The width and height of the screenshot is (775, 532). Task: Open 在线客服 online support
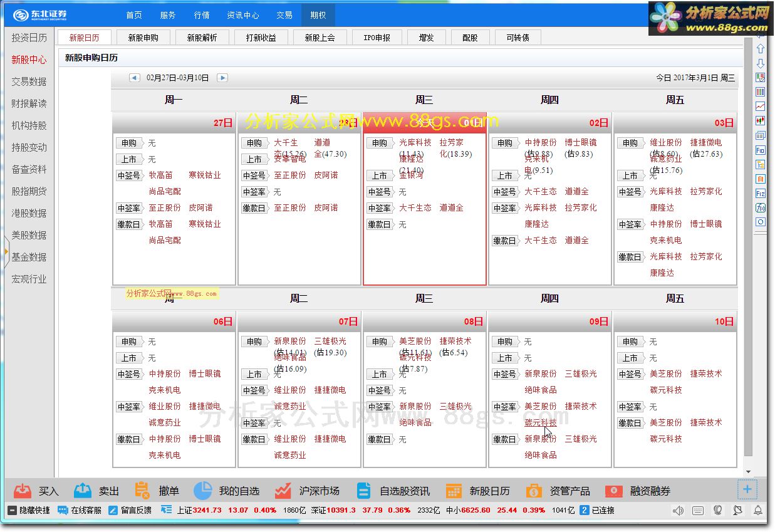click(x=80, y=511)
